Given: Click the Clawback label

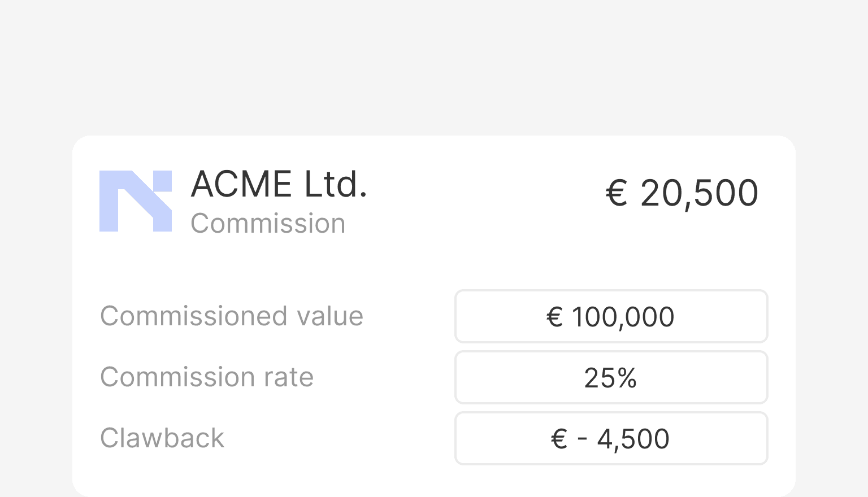Looking at the screenshot, I should click(x=162, y=438).
